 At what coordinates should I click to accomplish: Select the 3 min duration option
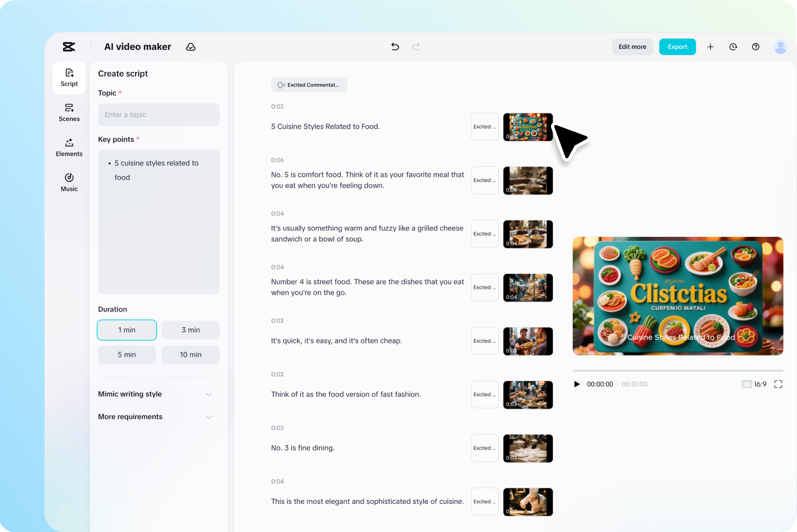(x=191, y=330)
